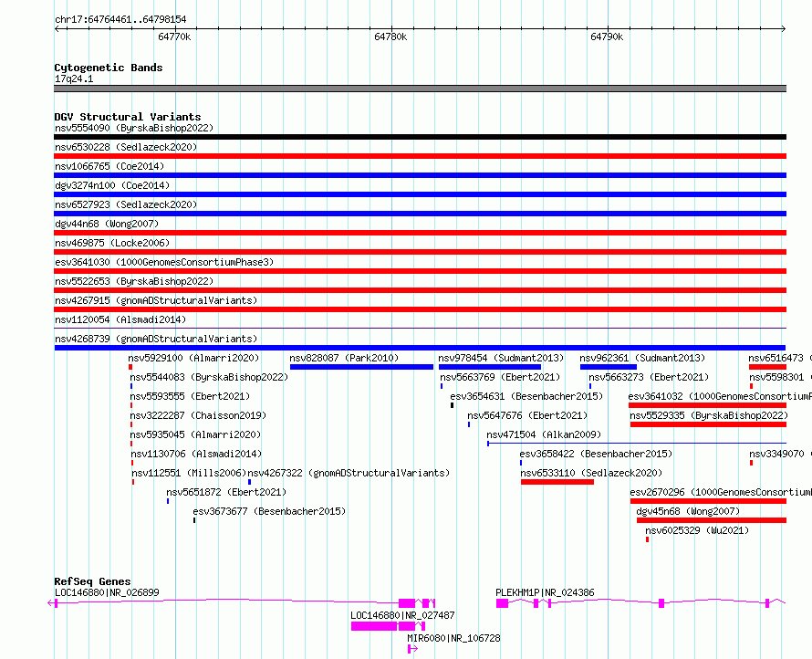Click esv2670296 variant label
This screenshot has width=812, height=659.
[721, 492]
